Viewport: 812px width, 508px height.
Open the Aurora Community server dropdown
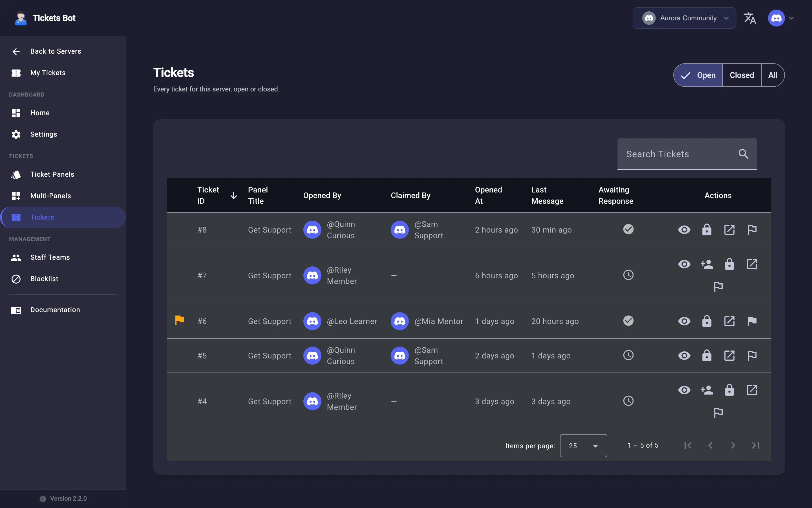click(x=684, y=18)
